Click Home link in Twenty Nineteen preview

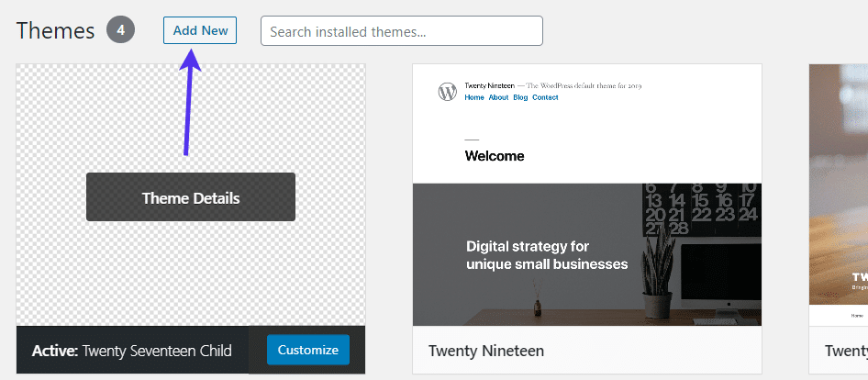tap(473, 97)
